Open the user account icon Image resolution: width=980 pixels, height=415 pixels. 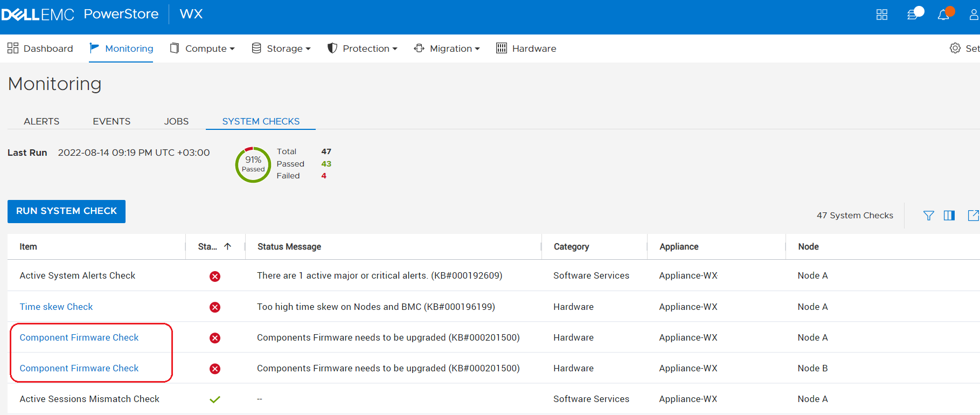tap(974, 15)
